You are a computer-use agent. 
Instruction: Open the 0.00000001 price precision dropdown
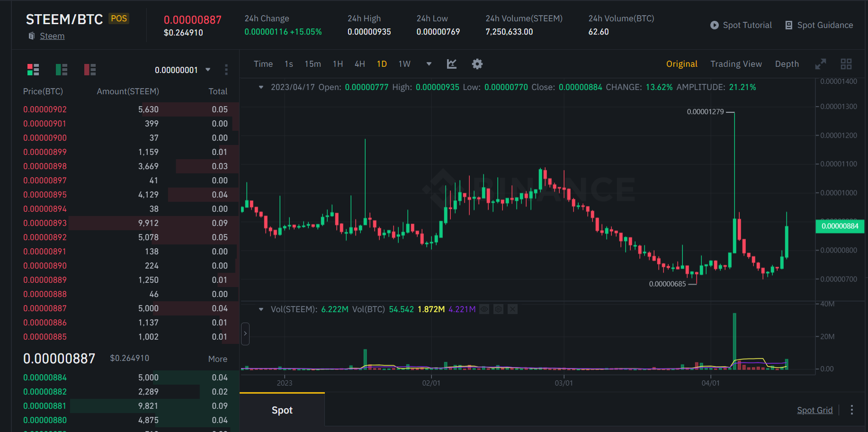(x=182, y=70)
